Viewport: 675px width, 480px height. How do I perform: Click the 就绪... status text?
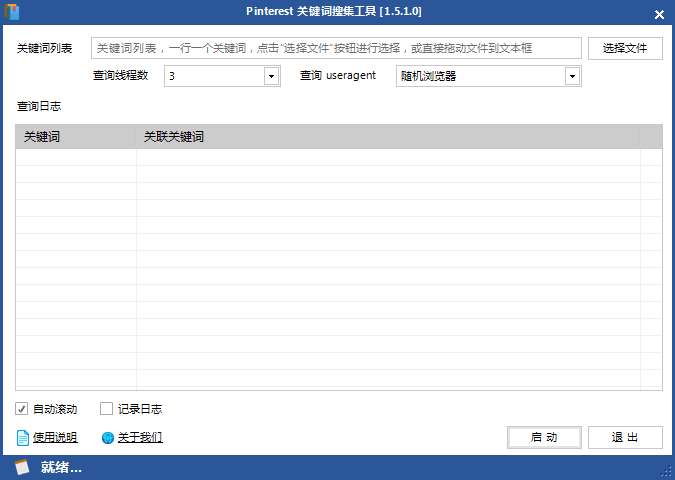61,467
